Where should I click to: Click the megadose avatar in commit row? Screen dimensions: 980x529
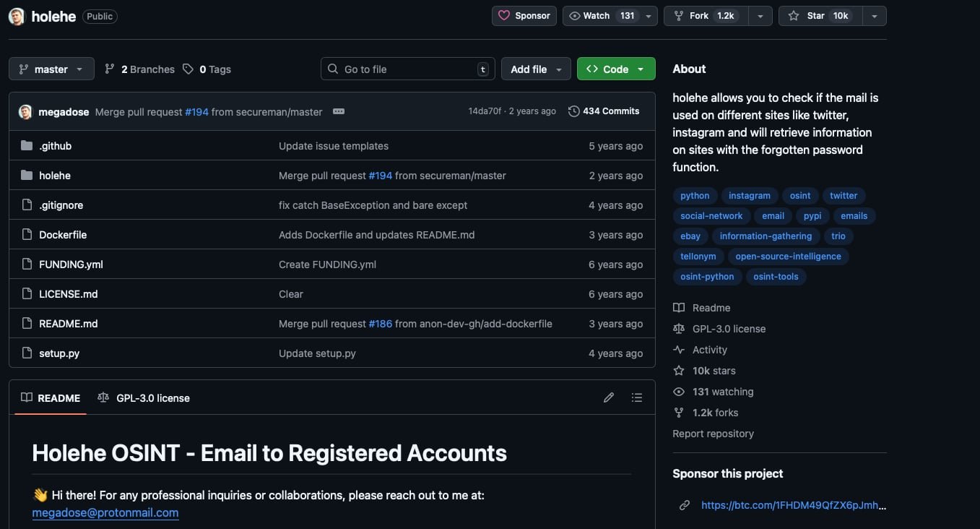tap(25, 112)
